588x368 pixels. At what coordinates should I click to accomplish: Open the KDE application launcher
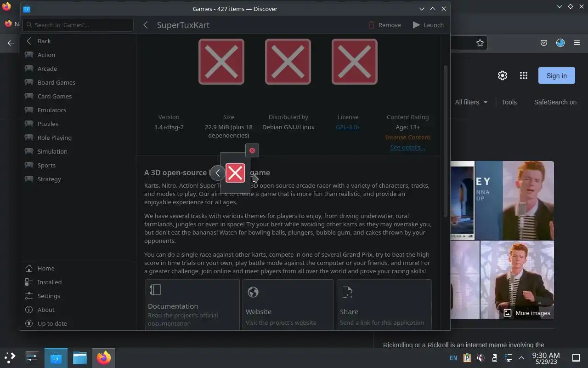click(10, 357)
